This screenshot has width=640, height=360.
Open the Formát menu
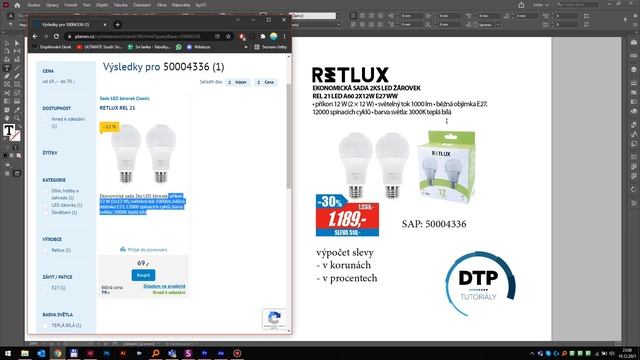point(71,5)
